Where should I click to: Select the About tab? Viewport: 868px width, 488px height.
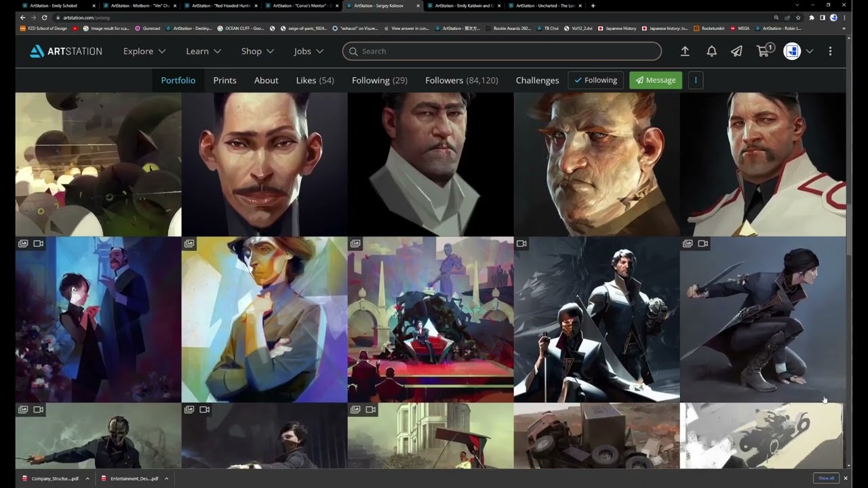pos(267,80)
